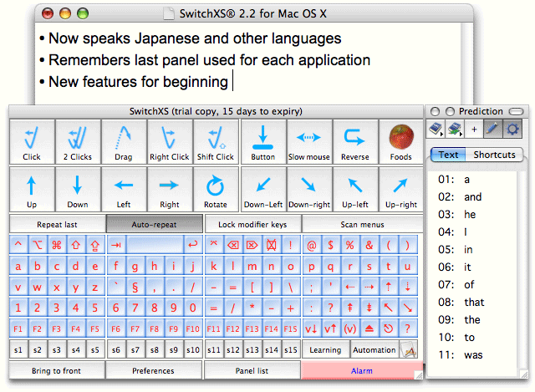
Task: Move pointer Left
Action: coord(124,190)
